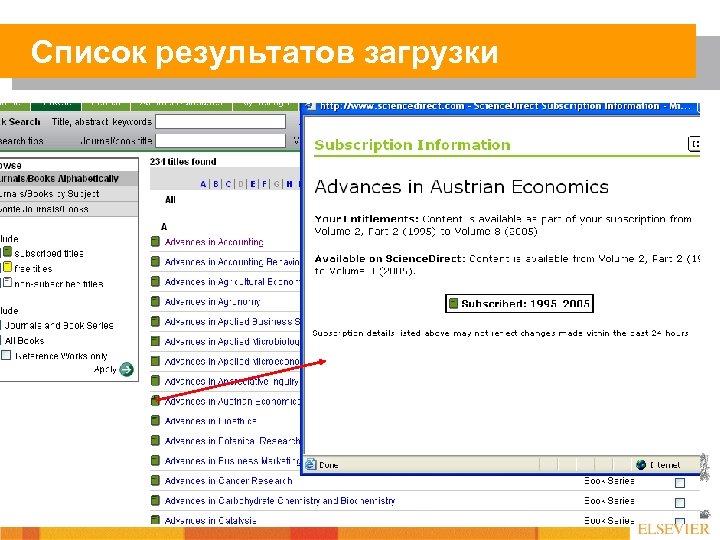Image resolution: width=720 pixels, height=540 pixels.
Task: Open green book icon beside Advances in Appreciative Inquiry
Action: 155,381
